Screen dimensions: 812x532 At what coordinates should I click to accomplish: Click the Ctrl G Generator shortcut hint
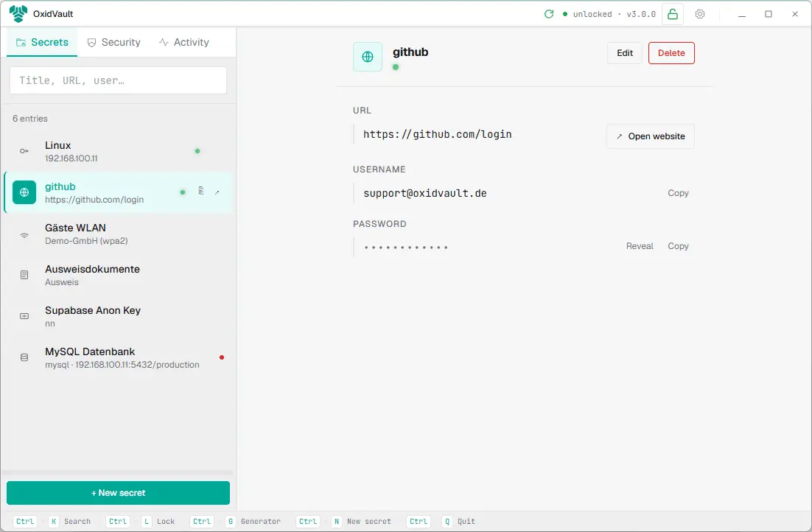[x=235, y=521]
